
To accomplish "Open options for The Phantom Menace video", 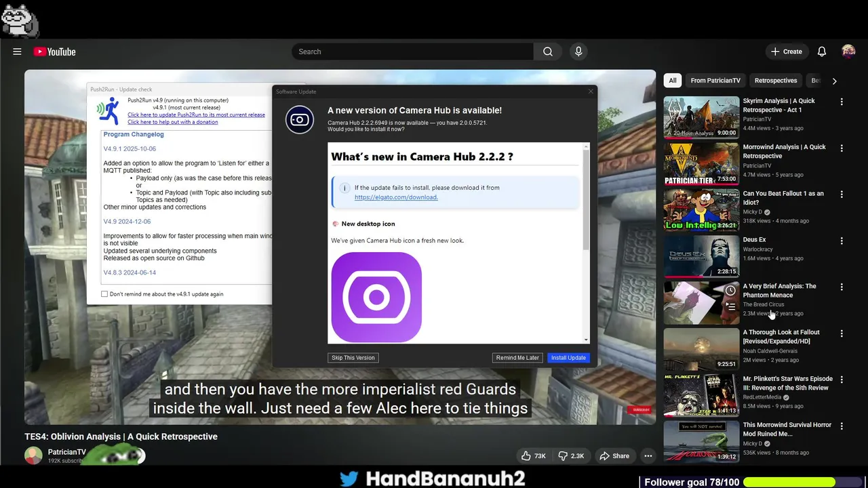I will (x=842, y=287).
